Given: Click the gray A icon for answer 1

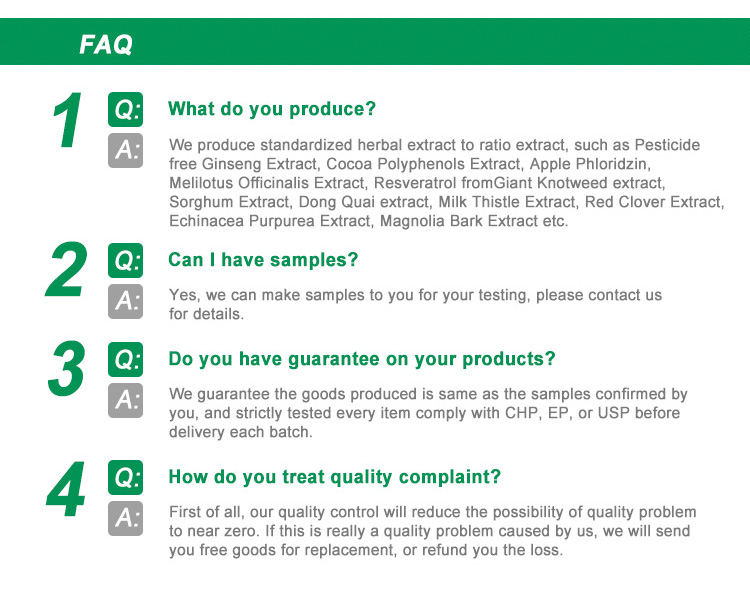Looking at the screenshot, I should (x=125, y=150).
